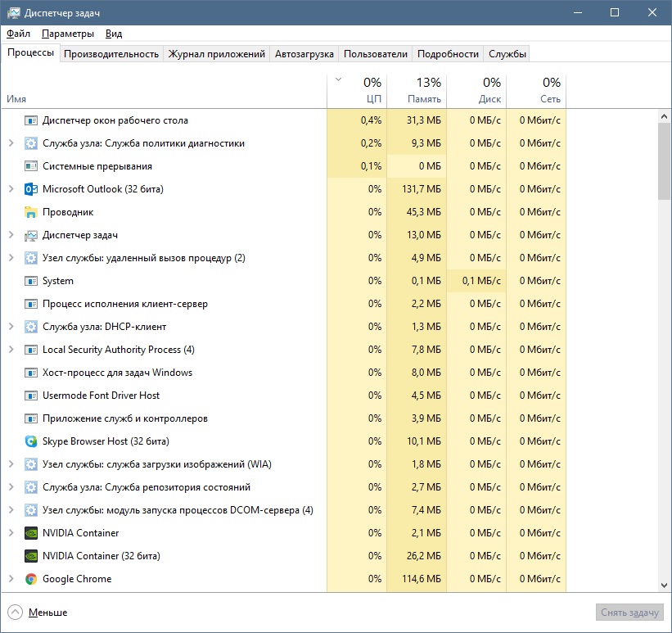Screen dimensions: 672x633
Task: Click the Google Chrome icon
Action: (31, 579)
